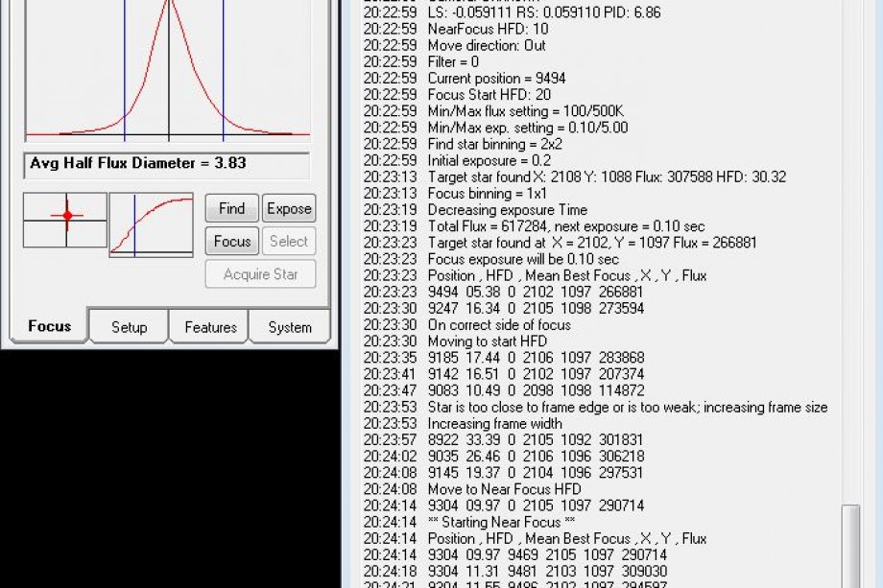Click the disabled Select button
The image size is (883, 588).
click(x=289, y=242)
